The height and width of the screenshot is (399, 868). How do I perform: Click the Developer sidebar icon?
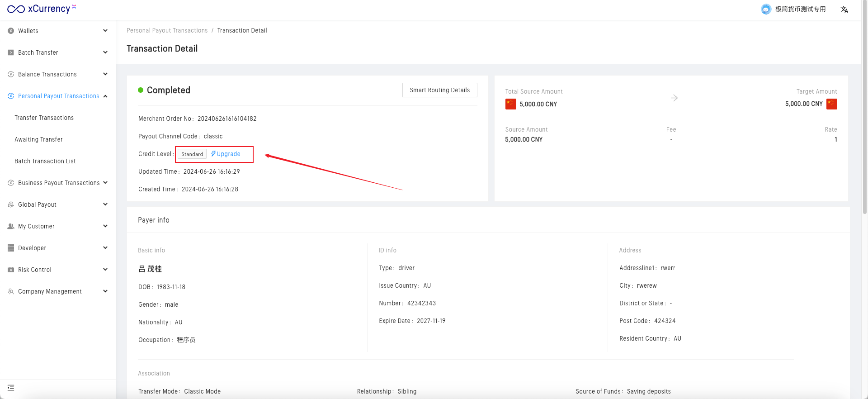[11, 248]
